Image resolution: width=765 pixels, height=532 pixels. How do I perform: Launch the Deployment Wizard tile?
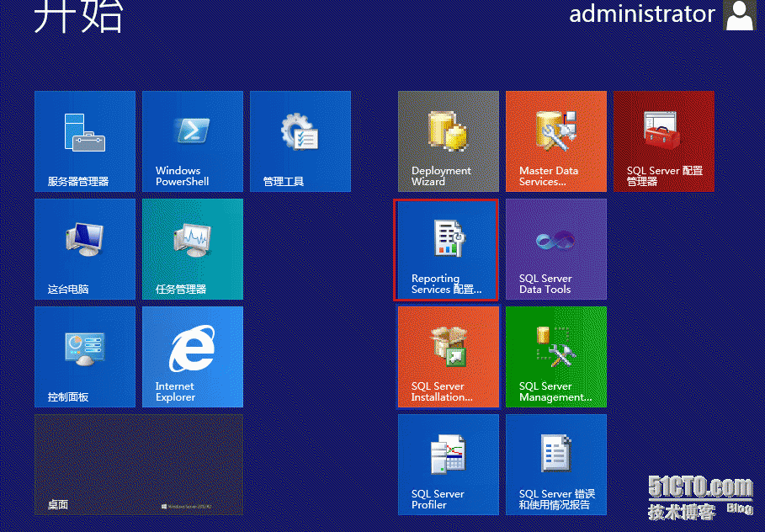(449, 141)
